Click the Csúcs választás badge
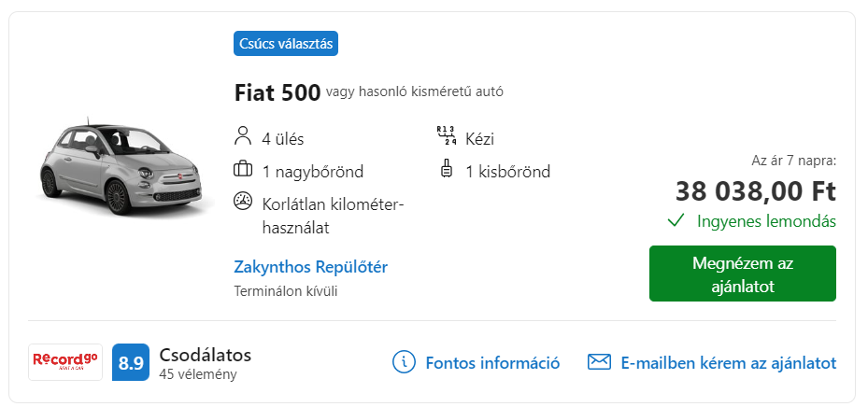 (286, 44)
